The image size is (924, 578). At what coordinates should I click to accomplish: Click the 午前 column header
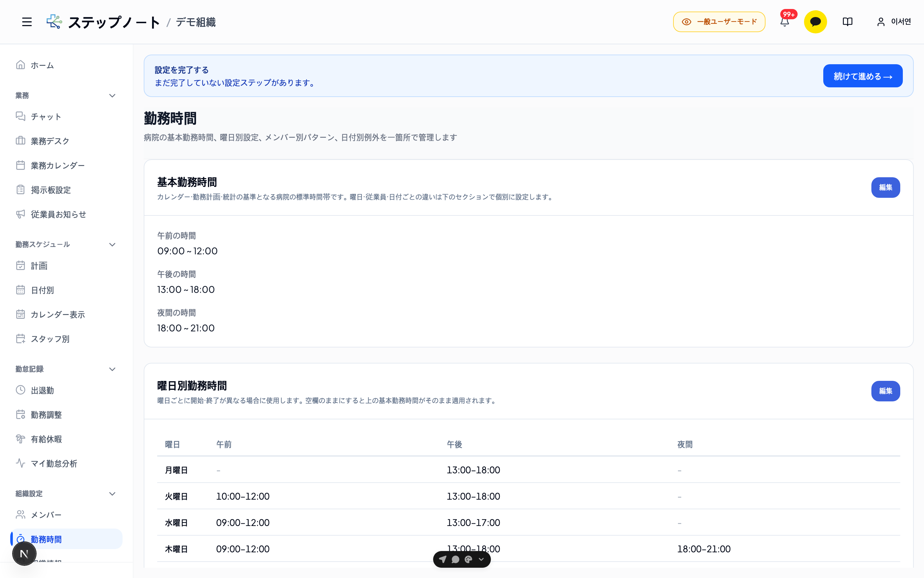tap(224, 444)
